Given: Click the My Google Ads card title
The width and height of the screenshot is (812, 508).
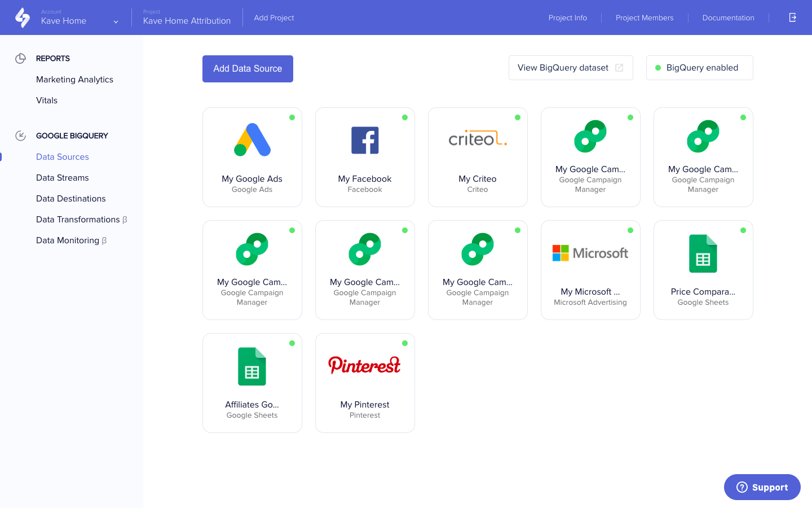Looking at the screenshot, I should tap(252, 179).
